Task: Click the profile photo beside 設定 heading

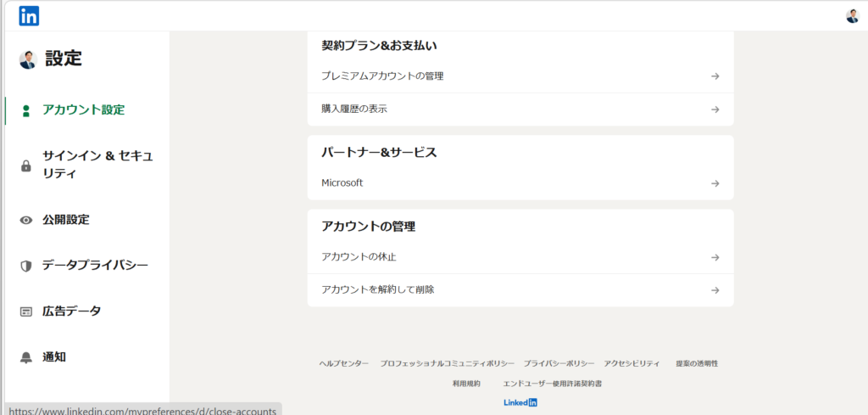Action: (x=28, y=59)
